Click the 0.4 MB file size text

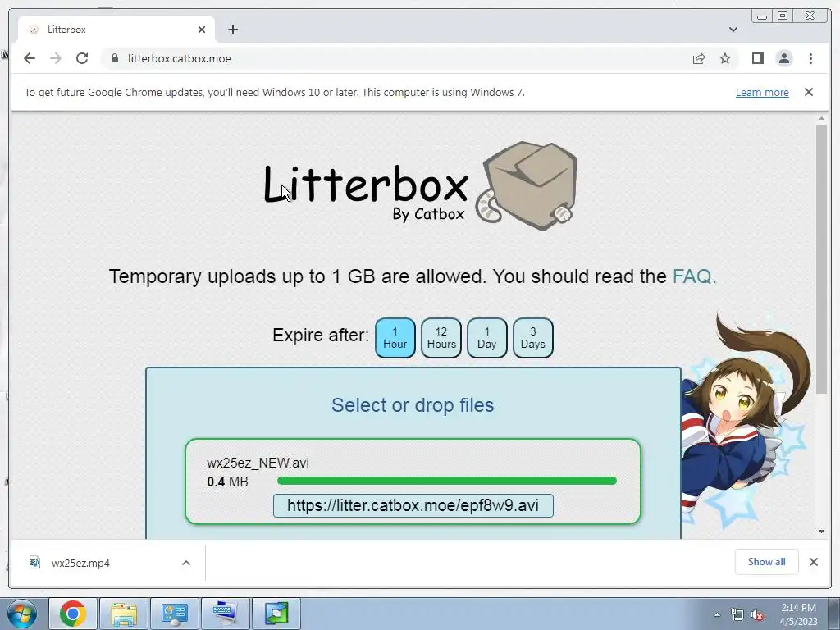coord(228,482)
